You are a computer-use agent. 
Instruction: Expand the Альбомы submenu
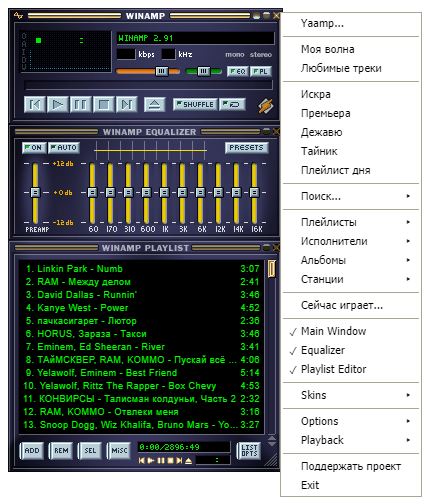(x=351, y=260)
